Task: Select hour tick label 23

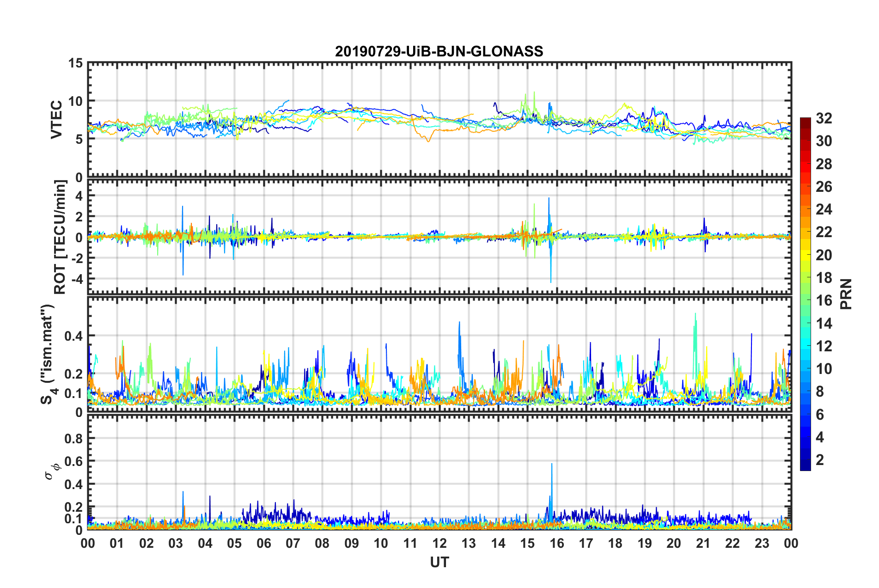Action: (762, 543)
